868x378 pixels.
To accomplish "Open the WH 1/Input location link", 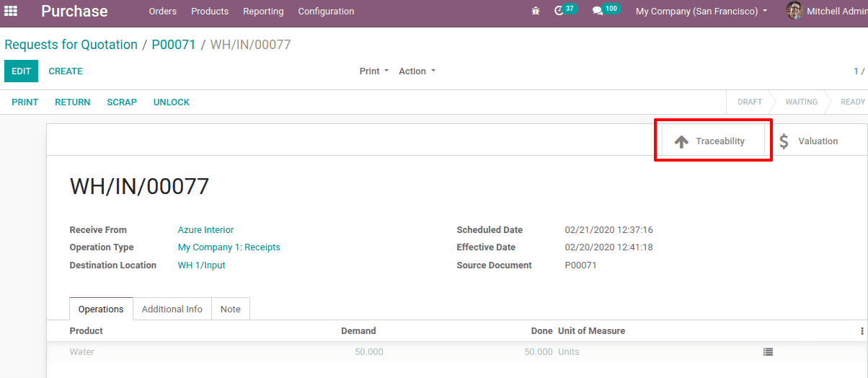I will click(202, 265).
